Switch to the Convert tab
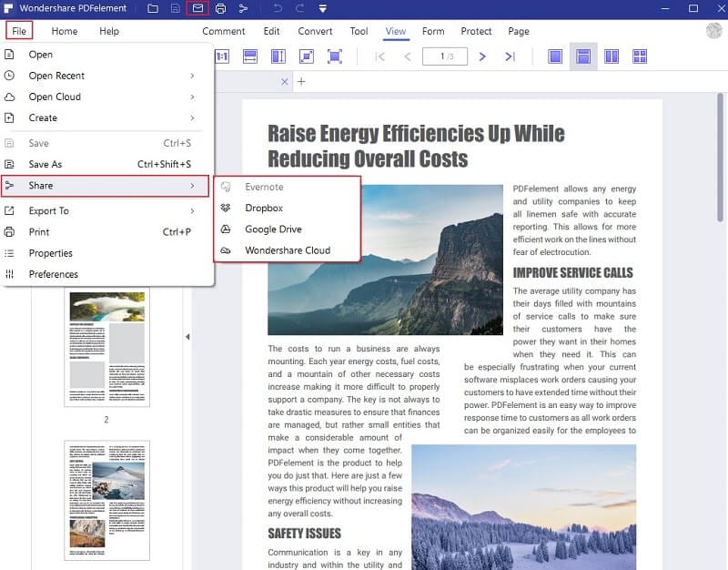728x570 pixels. tap(315, 31)
